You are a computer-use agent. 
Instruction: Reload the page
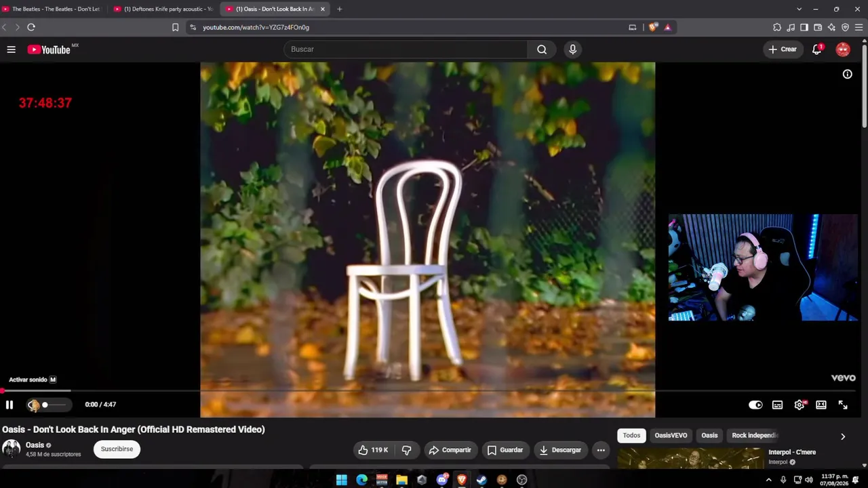pos(31,27)
